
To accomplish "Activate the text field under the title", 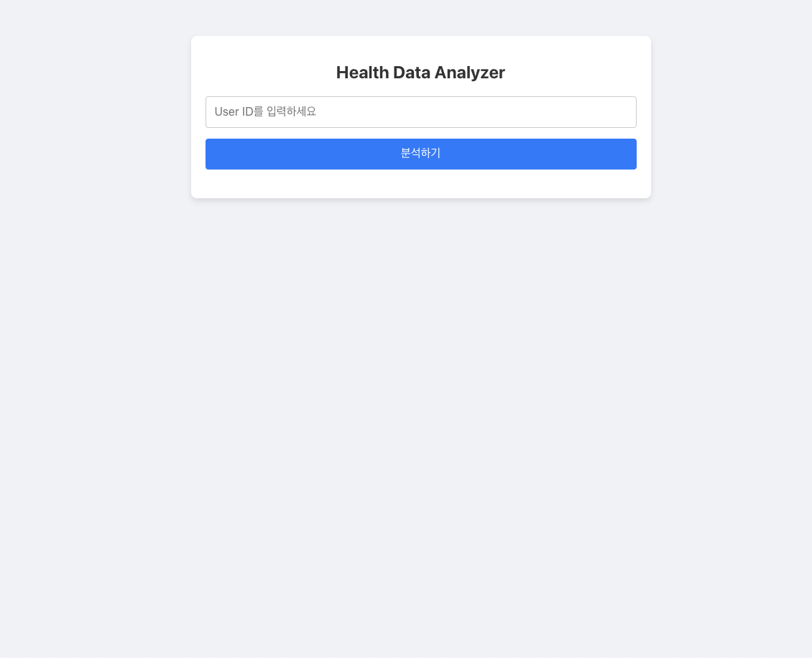I will (x=420, y=112).
